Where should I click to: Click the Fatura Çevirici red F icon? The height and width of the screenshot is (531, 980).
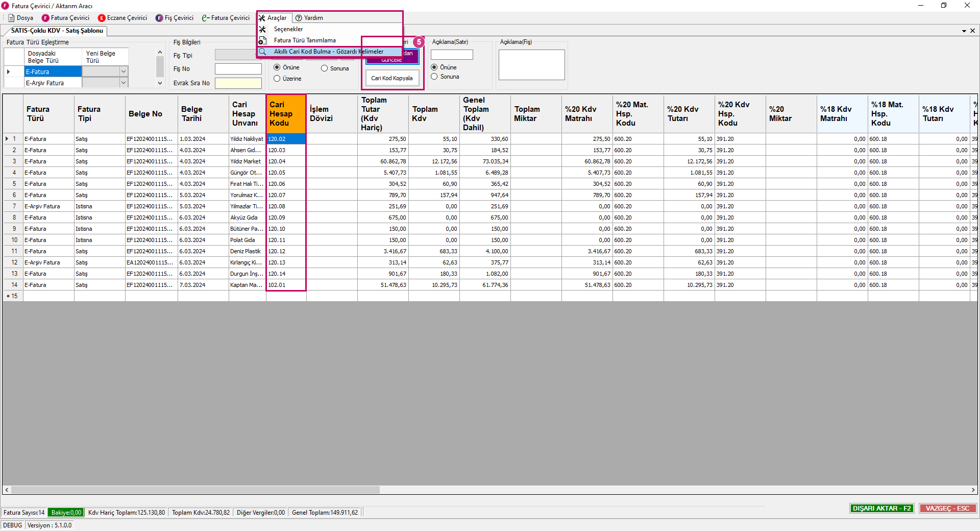coord(45,18)
